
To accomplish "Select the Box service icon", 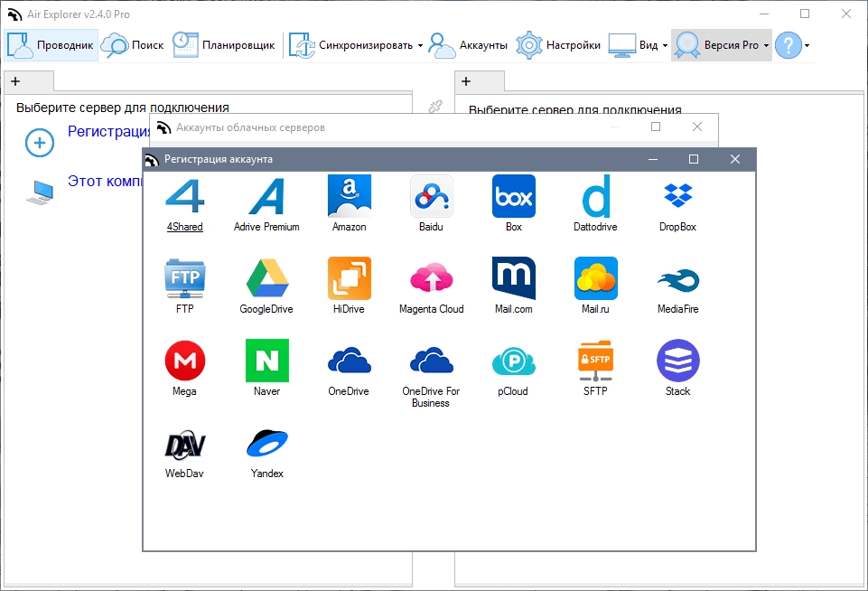I will [514, 196].
